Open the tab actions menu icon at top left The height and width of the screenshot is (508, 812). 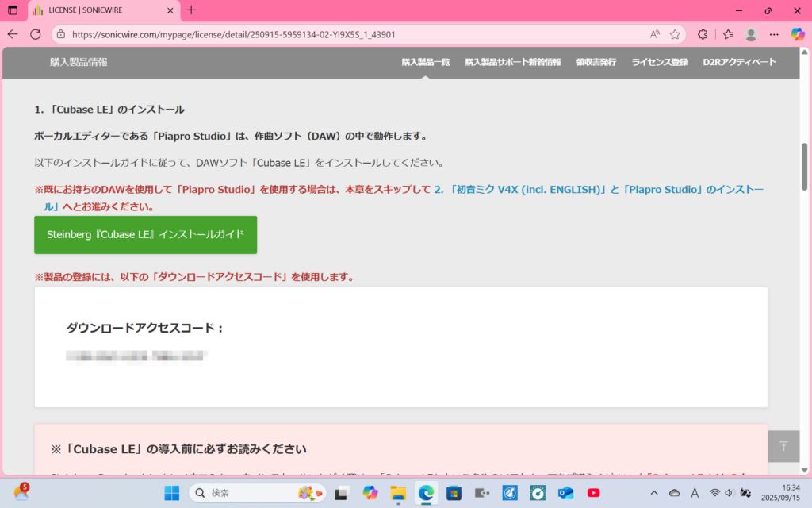pyautogui.click(x=13, y=10)
